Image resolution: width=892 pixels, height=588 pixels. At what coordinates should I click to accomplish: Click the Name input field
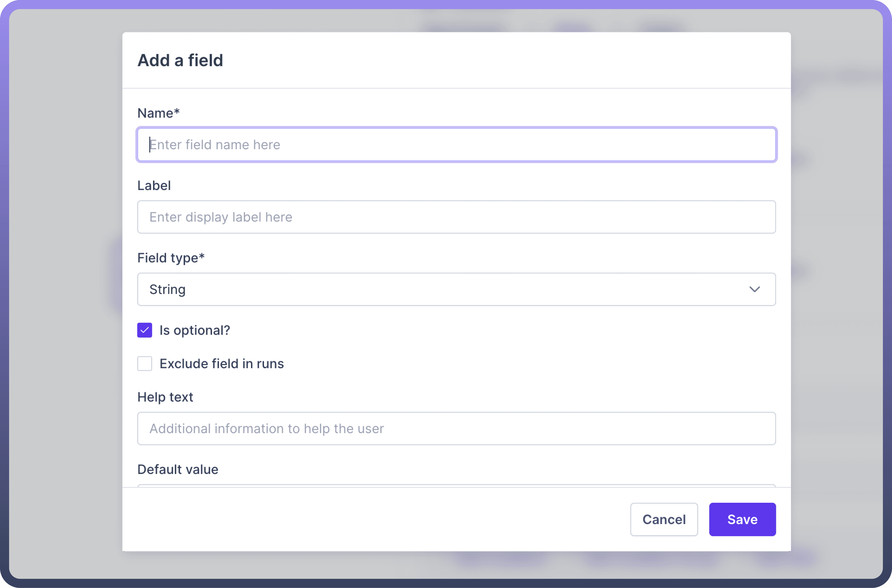[x=456, y=145]
